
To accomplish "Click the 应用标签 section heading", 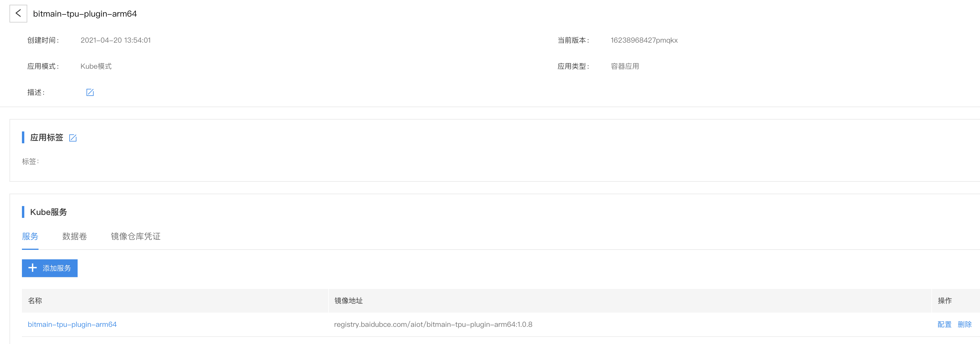I will coord(47,138).
